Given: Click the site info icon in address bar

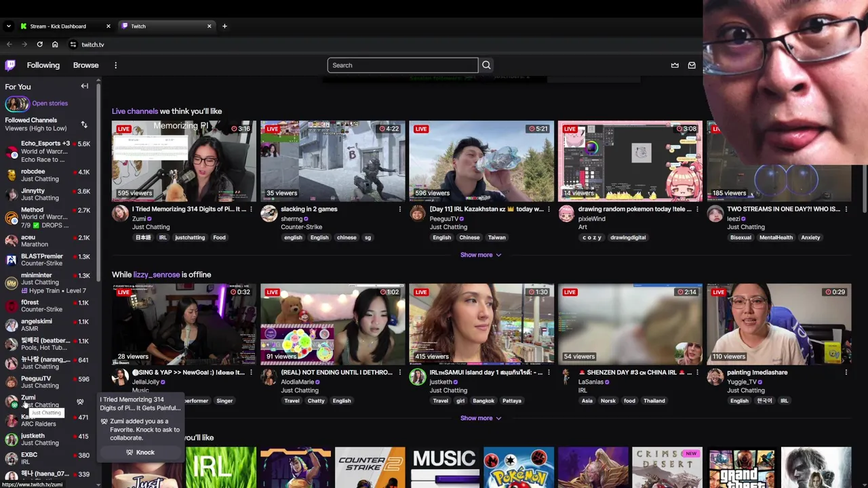Looking at the screenshot, I should [73, 45].
